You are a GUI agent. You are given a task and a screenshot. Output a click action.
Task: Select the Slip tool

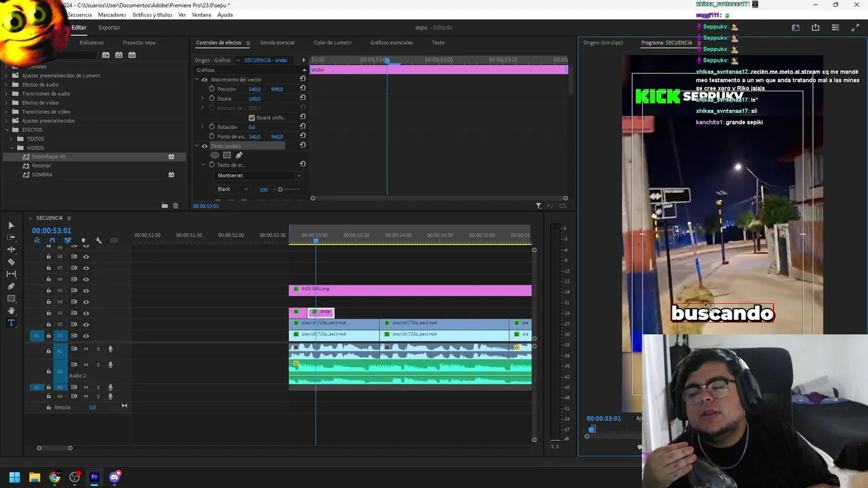click(11, 274)
